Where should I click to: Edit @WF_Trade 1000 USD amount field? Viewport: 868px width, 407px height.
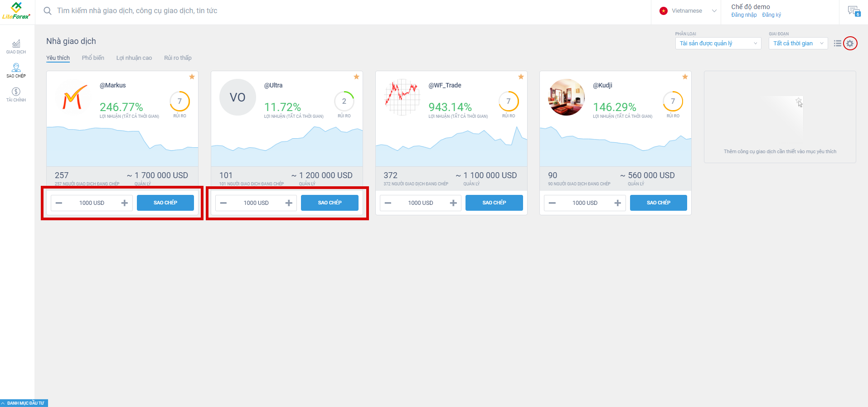pyautogui.click(x=421, y=203)
